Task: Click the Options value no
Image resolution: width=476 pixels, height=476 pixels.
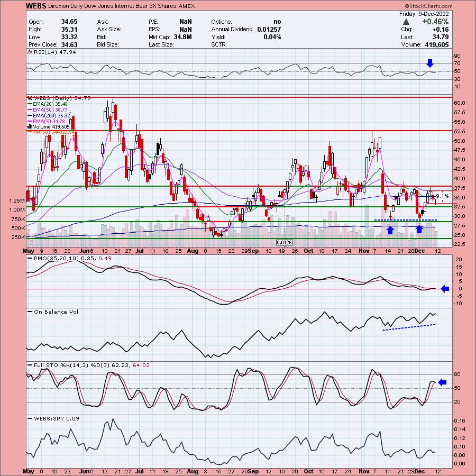Action: pyautogui.click(x=277, y=22)
